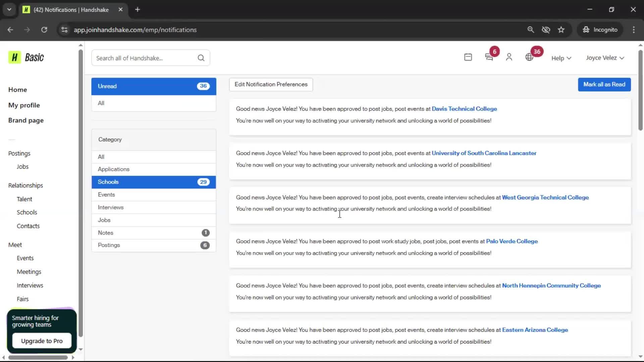Filter by Postings category
The height and width of the screenshot is (362, 644).
154,245
